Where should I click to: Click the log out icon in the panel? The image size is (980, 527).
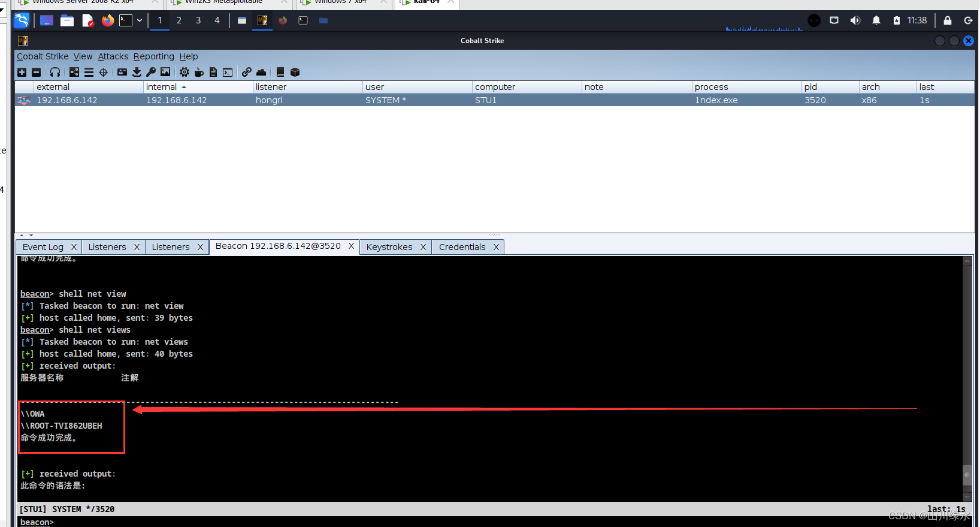click(968, 20)
